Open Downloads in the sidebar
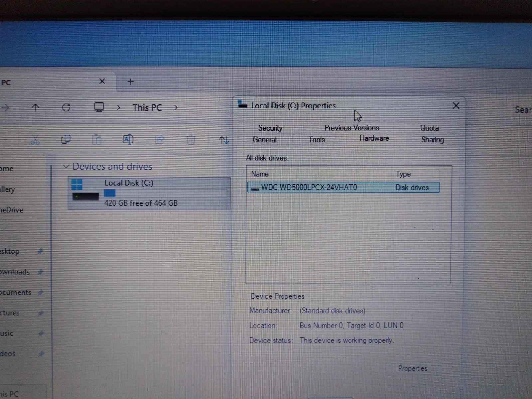 [15, 272]
